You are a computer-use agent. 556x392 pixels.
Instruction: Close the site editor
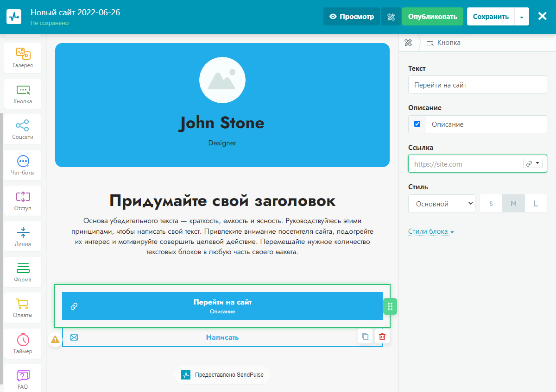tap(542, 16)
